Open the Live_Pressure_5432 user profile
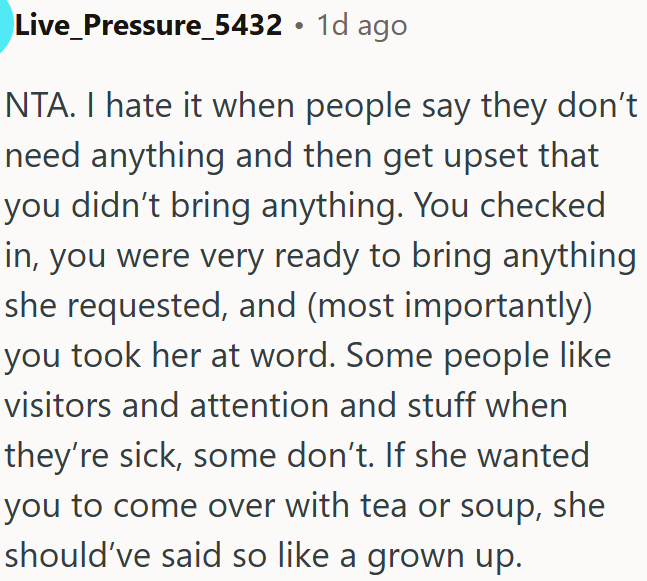Screen dimensions: 647x581 [148, 25]
